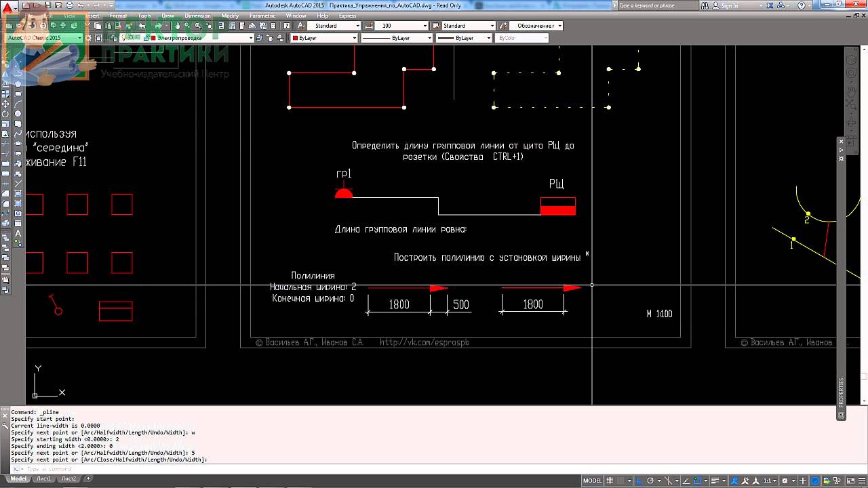This screenshot has height=488, width=868.
Task: Toggle Object Snap Tracking in status bar
Action: [x=686, y=481]
